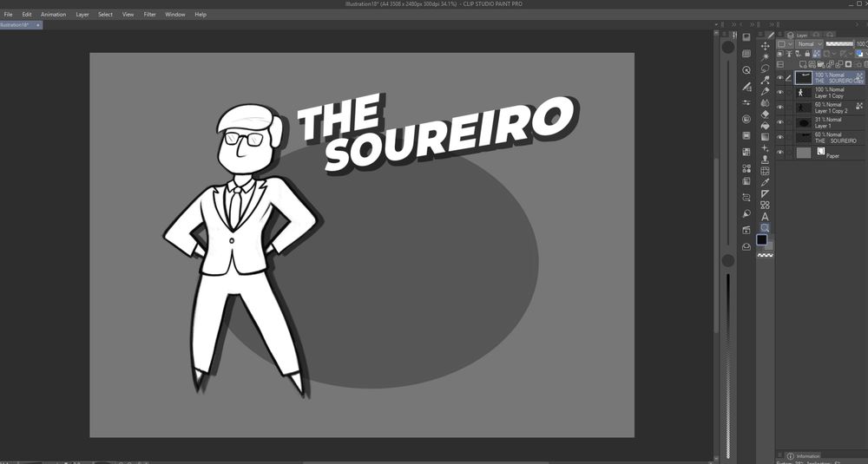The width and height of the screenshot is (868, 464).
Task: Select the Frame border tool
Action: [x=765, y=171]
